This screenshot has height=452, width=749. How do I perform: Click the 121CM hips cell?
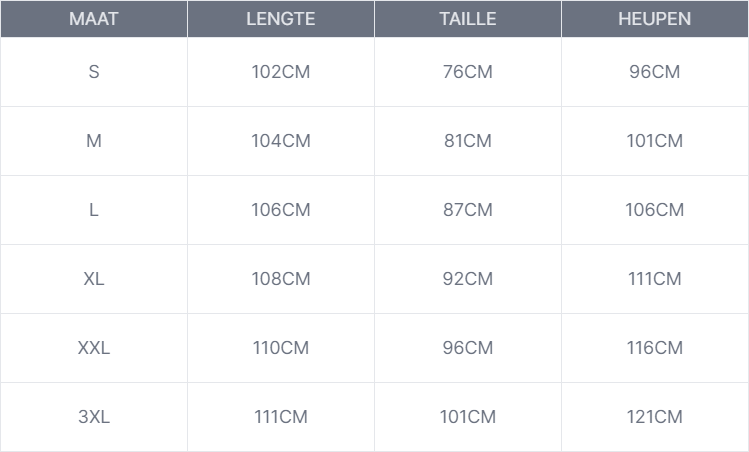coord(654,417)
